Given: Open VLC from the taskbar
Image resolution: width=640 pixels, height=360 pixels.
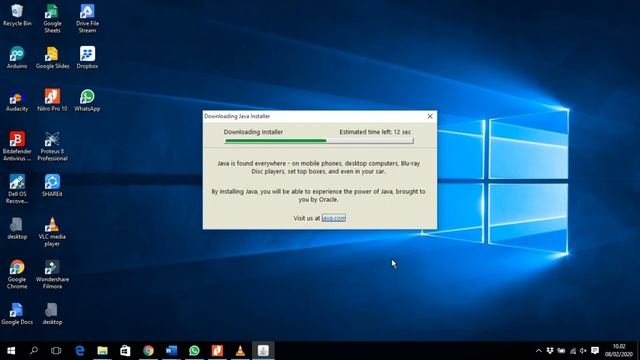Looking at the screenshot, I should tap(240, 351).
